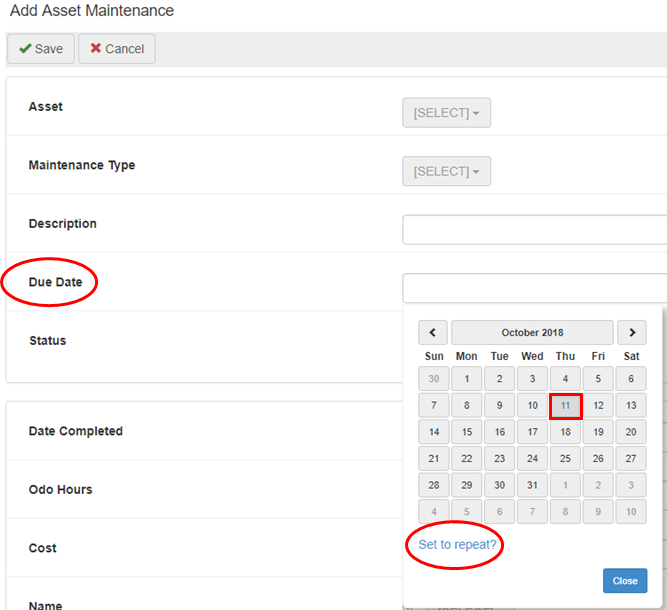Pick October 25 in the calendar
The width and height of the screenshot is (667, 610).
(x=565, y=459)
